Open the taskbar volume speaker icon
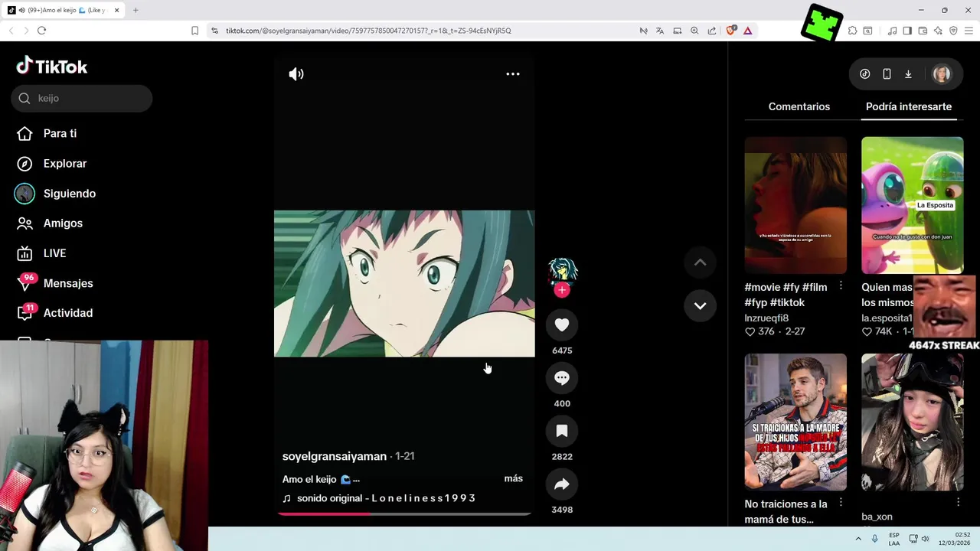This screenshot has width=980, height=551. tap(925, 539)
